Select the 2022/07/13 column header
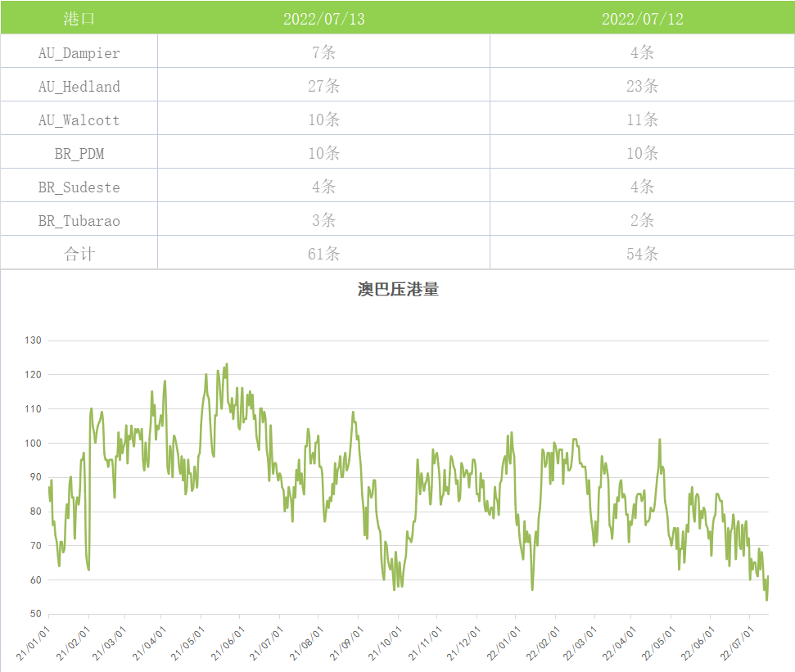The width and height of the screenshot is (795, 672). 323,19
